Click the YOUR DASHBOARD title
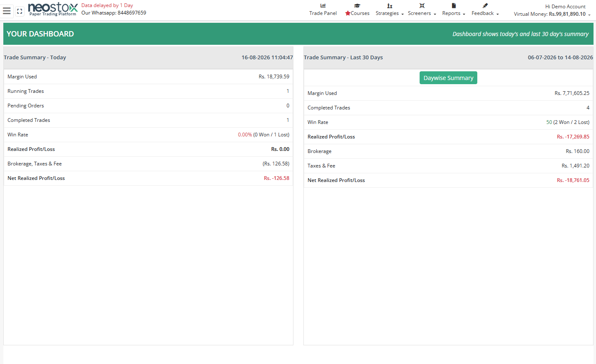596x364 pixels. (40, 34)
